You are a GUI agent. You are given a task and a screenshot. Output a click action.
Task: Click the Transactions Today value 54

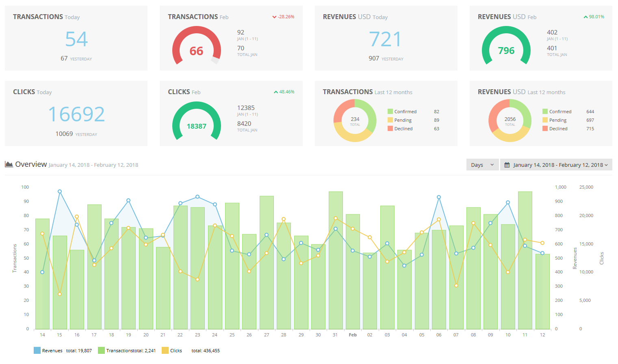76,39
